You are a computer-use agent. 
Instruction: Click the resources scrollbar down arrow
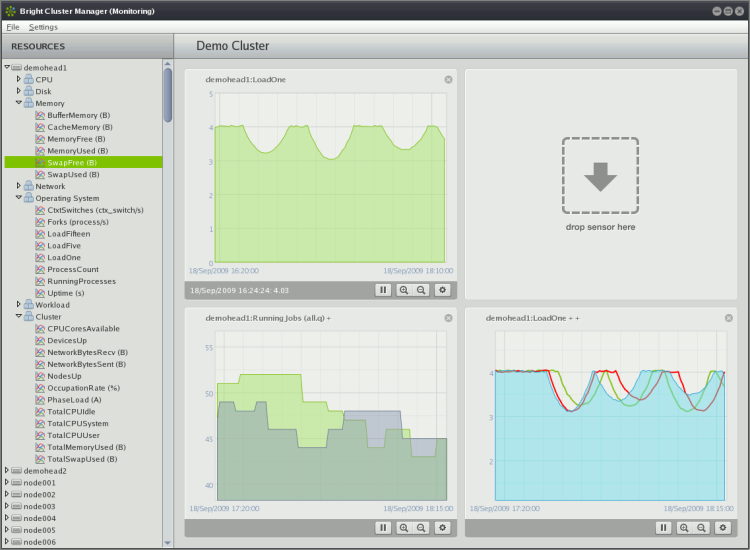click(x=167, y=542)
